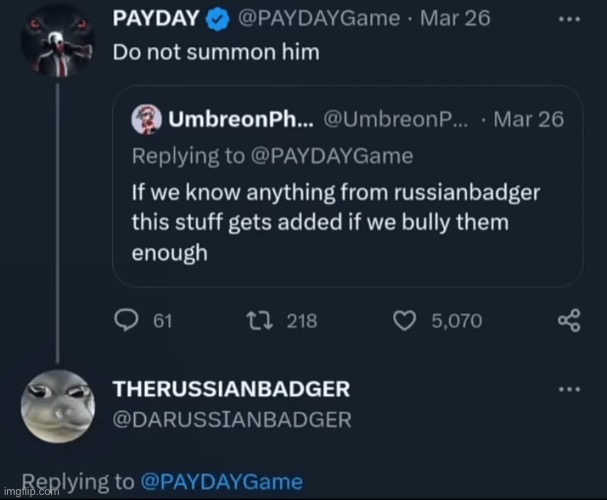Open more options on PAYDAY tweet
Screen dimensions: 607x500
point(568,18)
